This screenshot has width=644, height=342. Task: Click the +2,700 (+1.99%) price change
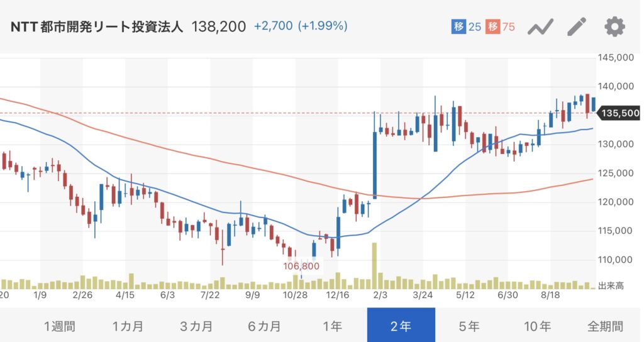[x=301, y=27]
